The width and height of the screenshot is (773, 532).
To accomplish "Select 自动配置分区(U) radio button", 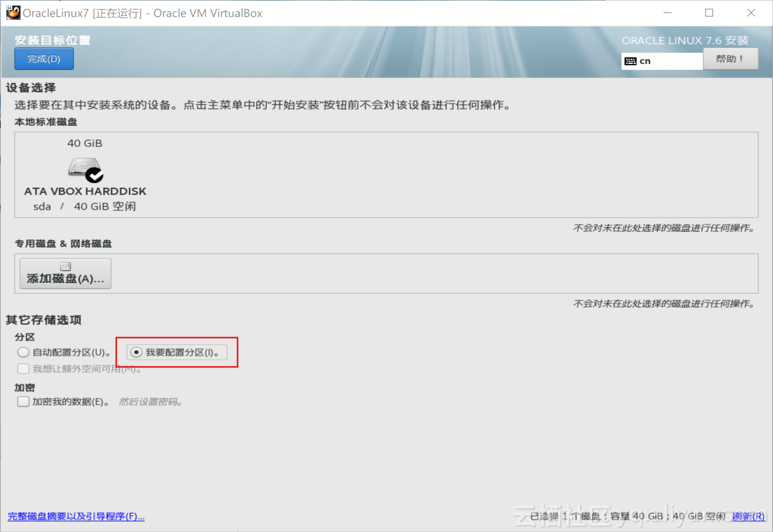I will click(x=23, y=352).
